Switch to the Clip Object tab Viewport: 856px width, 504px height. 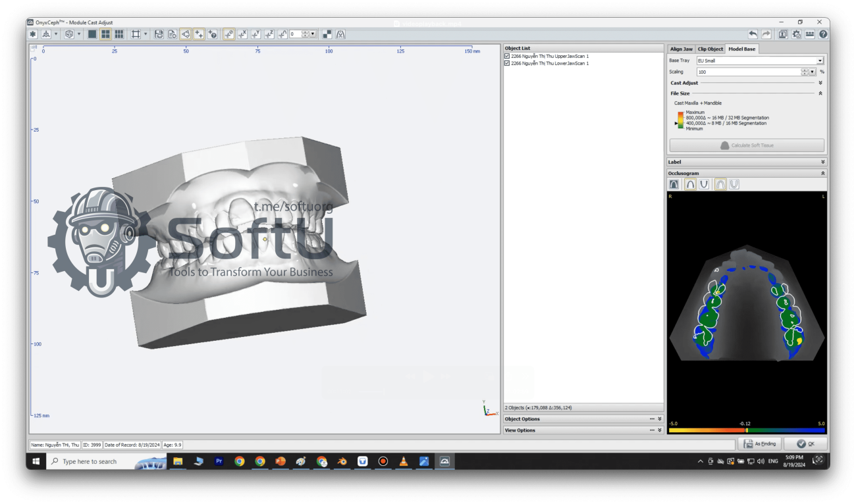click(710, 49)
